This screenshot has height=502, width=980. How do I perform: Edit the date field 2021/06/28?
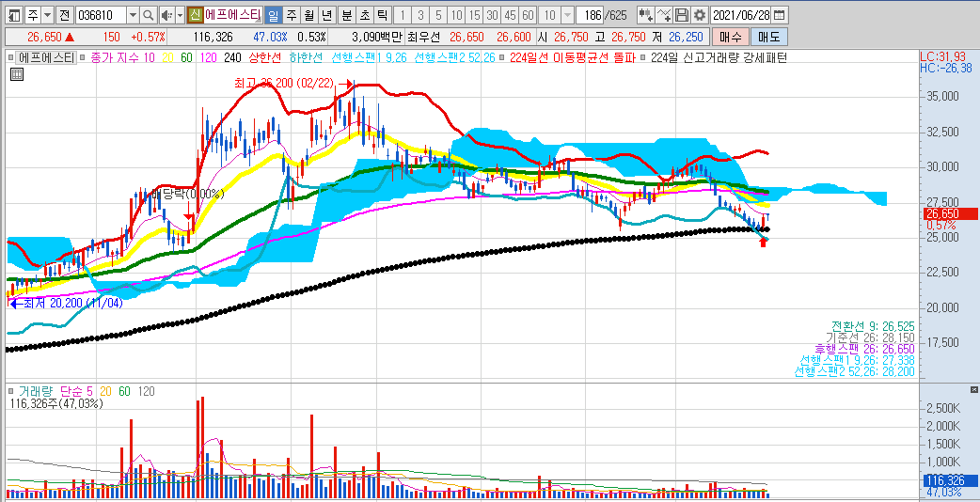pyautogui.click(x=742, y=15)
